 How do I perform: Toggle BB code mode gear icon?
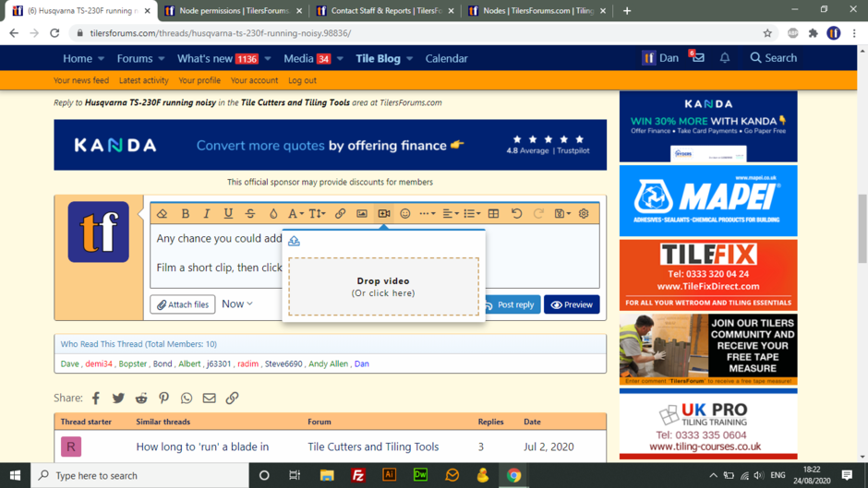584,214
